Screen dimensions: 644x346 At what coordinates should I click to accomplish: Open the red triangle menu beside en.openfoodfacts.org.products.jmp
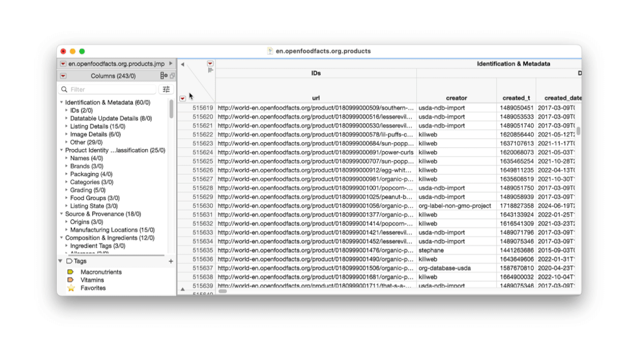coord(63,64)
